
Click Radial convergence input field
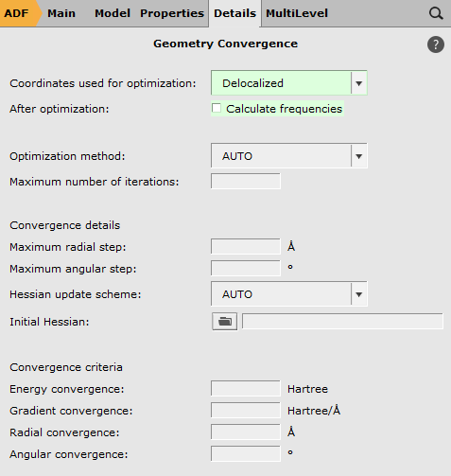[x=246, y=432]
